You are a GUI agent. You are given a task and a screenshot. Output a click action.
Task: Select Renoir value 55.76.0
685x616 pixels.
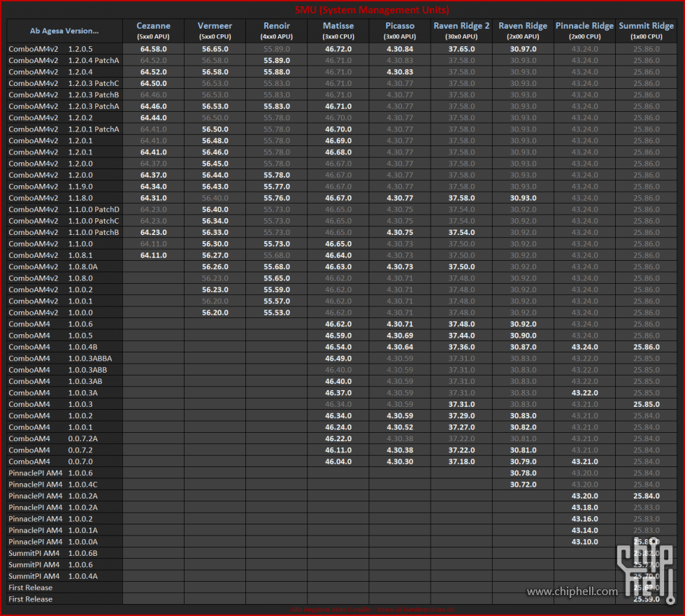click(277, 198)
